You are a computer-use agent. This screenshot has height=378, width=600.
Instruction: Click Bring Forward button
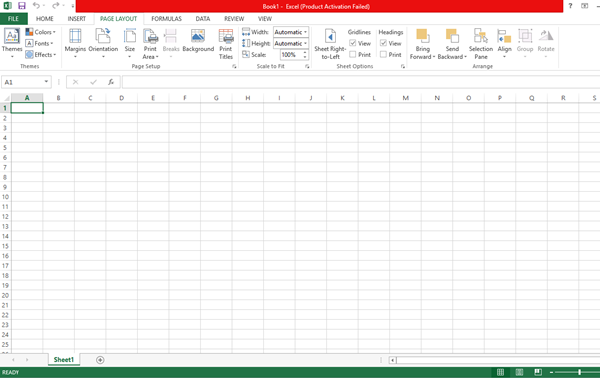tap(422, 44)
